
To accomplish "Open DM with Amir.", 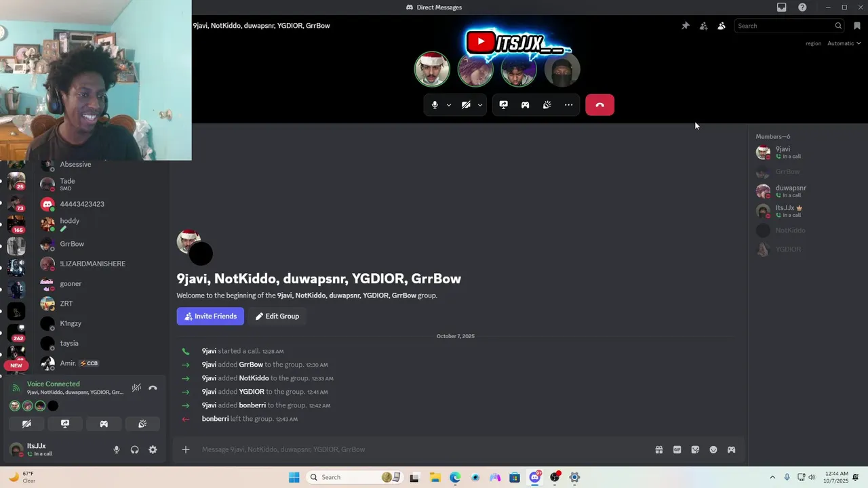I will 102,363.
